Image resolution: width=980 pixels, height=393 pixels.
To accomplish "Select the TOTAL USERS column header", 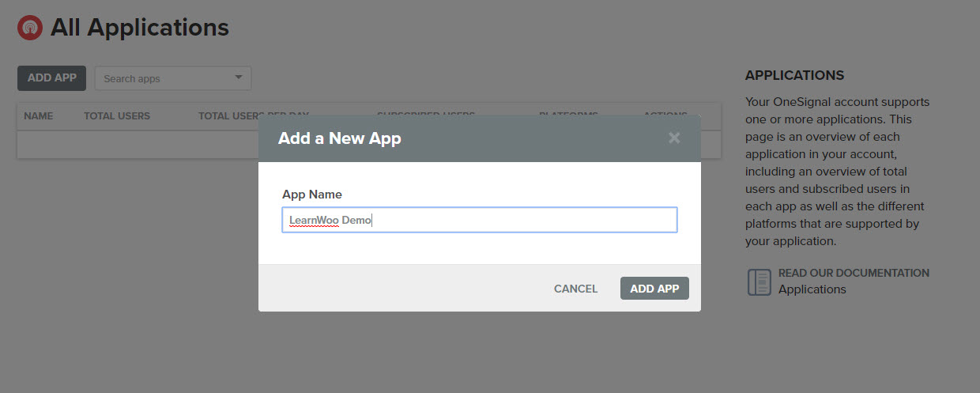I will pos(117,116).
